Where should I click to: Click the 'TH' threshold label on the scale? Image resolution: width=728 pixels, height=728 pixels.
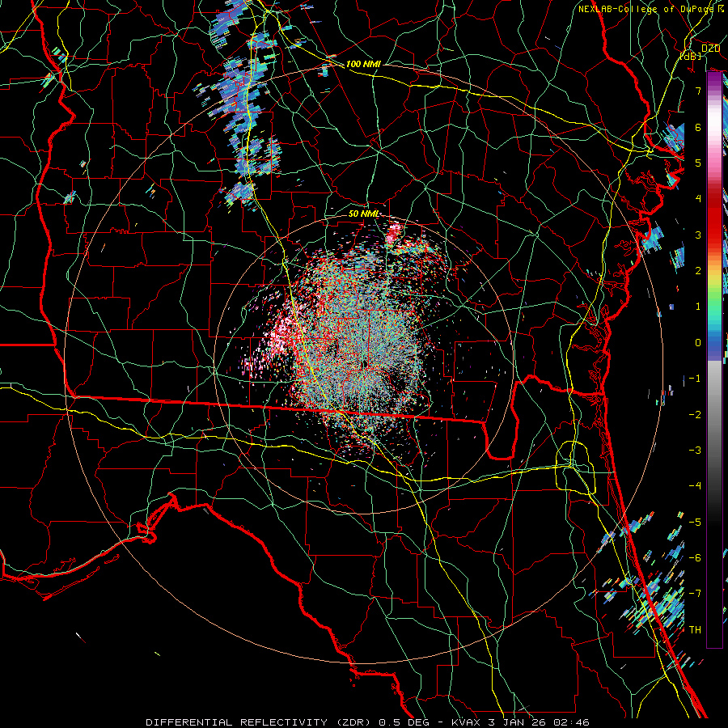[695, 630]
